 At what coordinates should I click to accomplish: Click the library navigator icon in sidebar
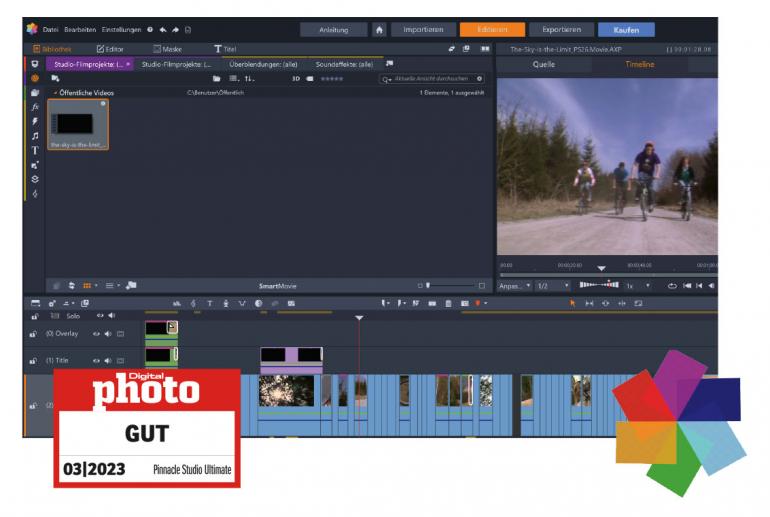pyautogui.click(x=35, y=64)
